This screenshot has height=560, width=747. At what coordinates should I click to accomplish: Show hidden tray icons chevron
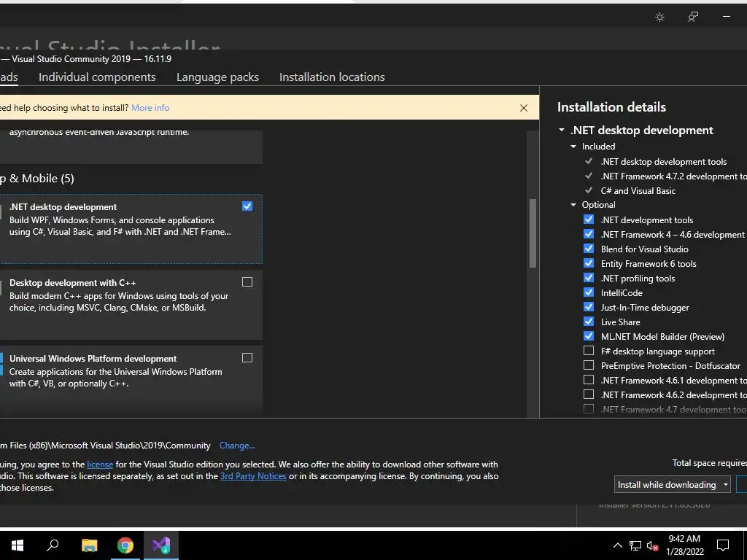click(x=617, y=545)
